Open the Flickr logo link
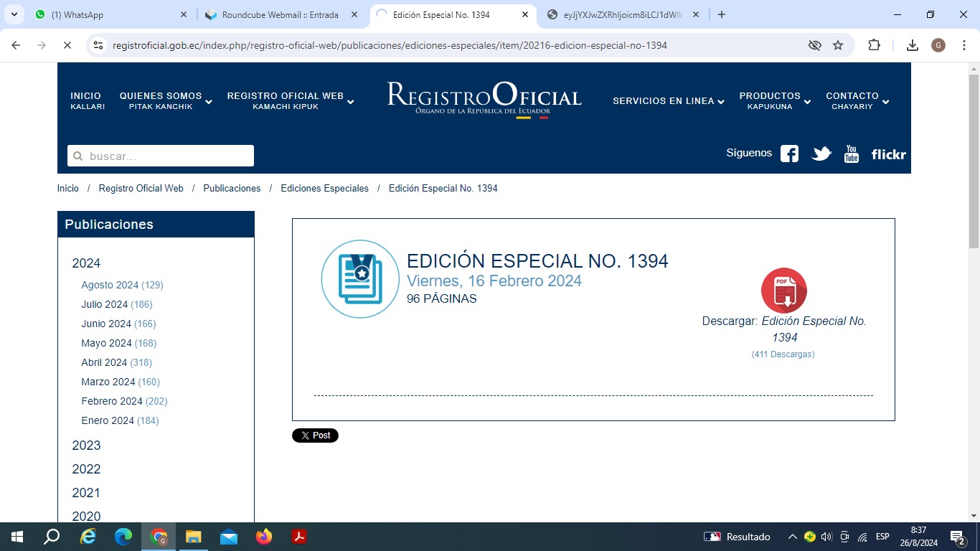The image size is (980, 551). pyautogui.click(x=888, y=154)
